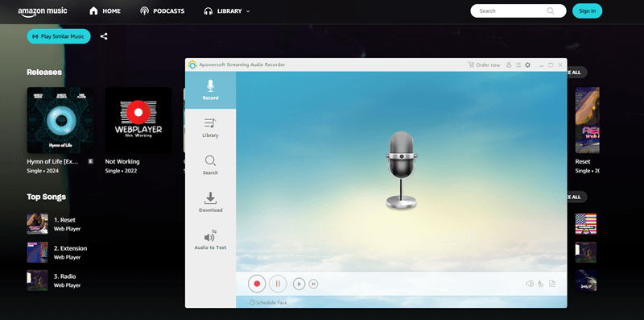The image size is (644, 320).
Task: Open the account user icon in recorder
Action: click(x=509, y=65)
